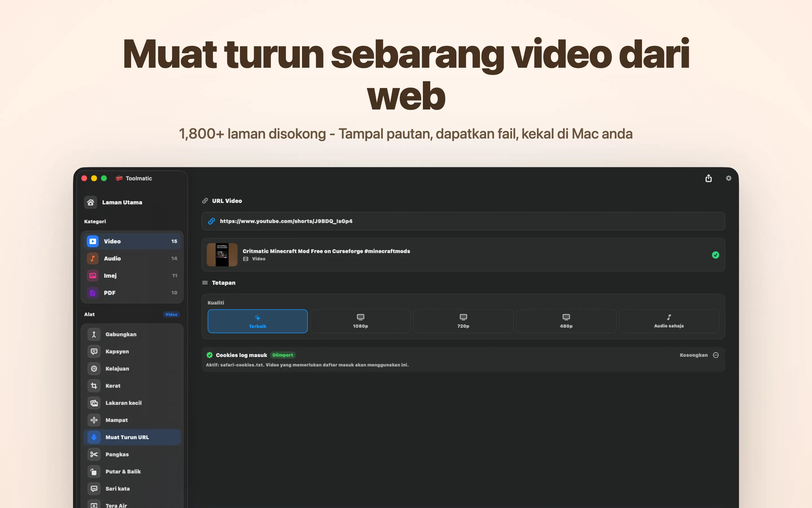This screenshot has width=812, height=508.
Task: Select the Imej category icon
Action: pyautogui.click(x=92, y=275)
